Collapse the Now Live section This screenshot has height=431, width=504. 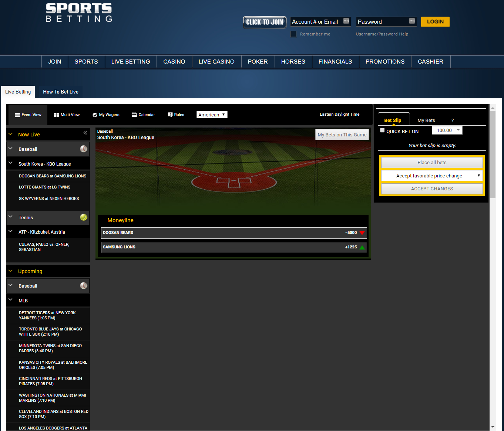click(10, 134)
